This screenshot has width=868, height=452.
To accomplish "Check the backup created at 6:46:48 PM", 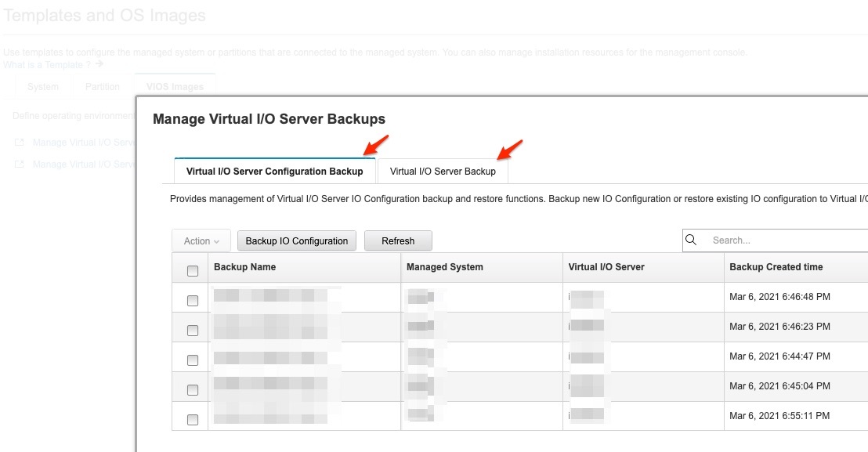I will coord(193,301).
